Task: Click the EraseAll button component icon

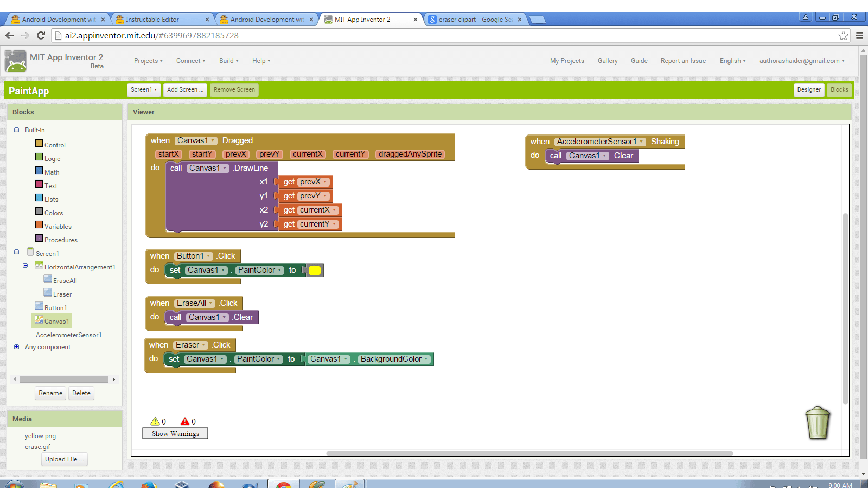Action: tap(48, 279)
